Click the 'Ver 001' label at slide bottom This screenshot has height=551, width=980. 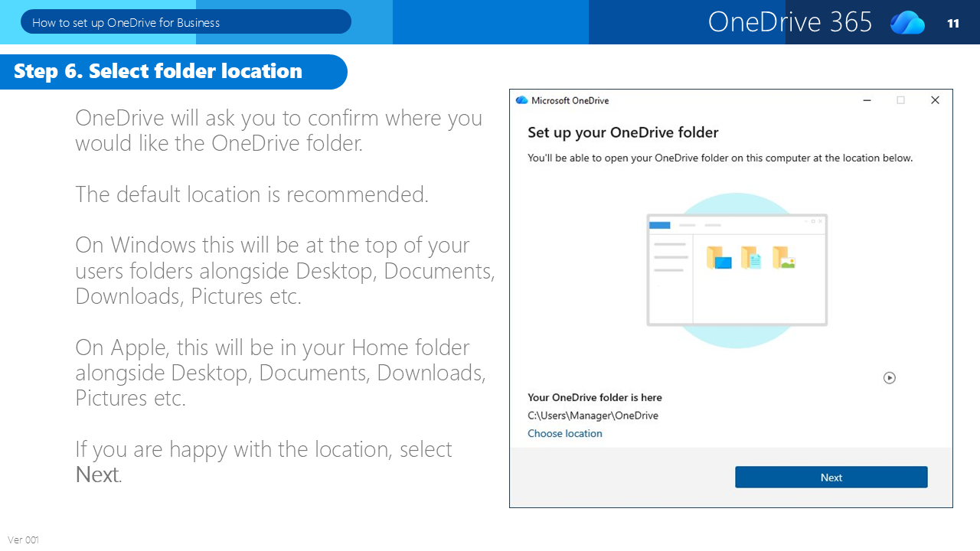(23, 540)
